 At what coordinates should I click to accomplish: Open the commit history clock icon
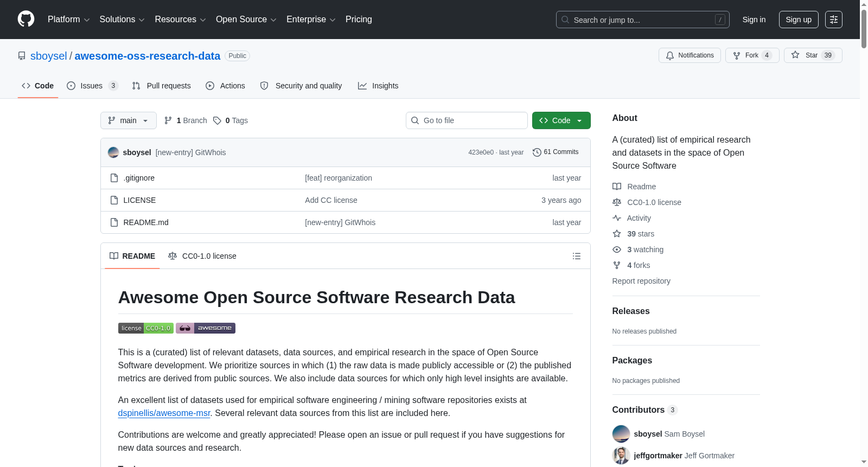[537, 152]
